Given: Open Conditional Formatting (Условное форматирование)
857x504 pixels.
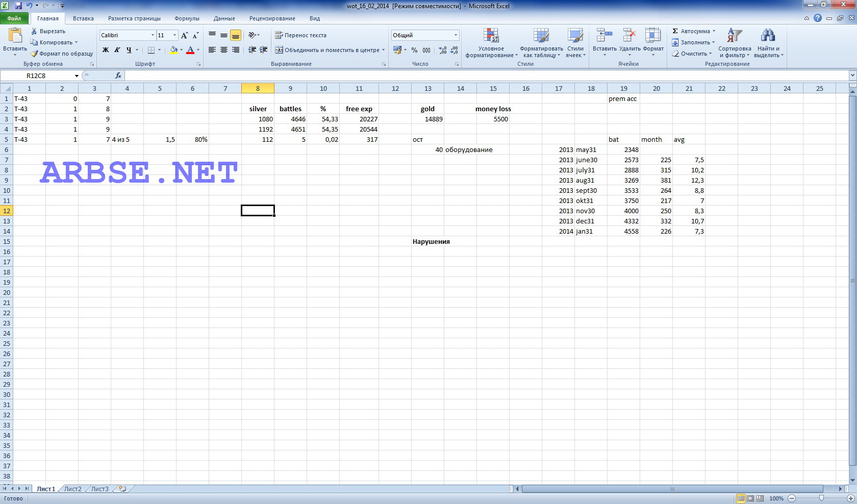Looking at the screenshot, I should click(x=491, y=43).
